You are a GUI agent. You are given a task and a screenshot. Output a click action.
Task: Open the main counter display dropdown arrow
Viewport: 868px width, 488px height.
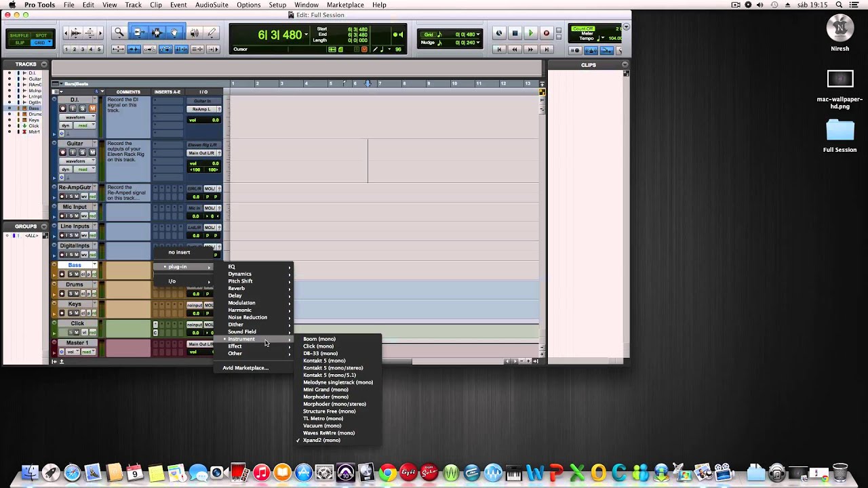306,35
